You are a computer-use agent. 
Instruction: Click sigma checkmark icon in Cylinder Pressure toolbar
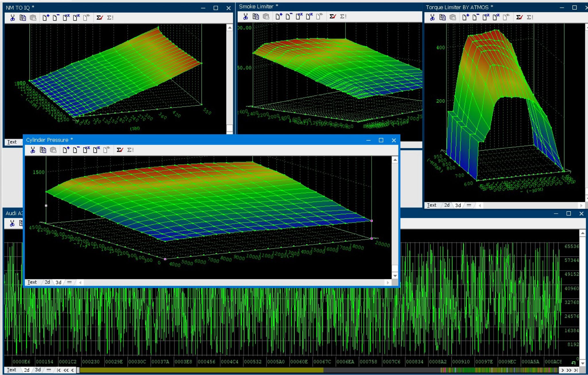120,150
